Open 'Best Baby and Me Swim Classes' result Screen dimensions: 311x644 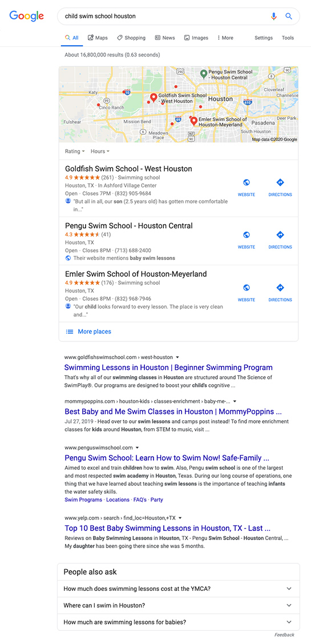tap(173, 412)
